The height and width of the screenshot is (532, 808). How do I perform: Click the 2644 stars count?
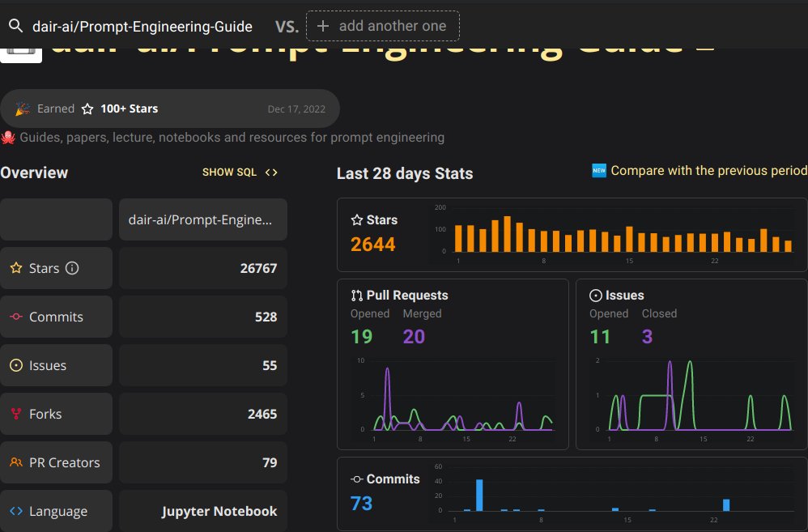point(372,245)
